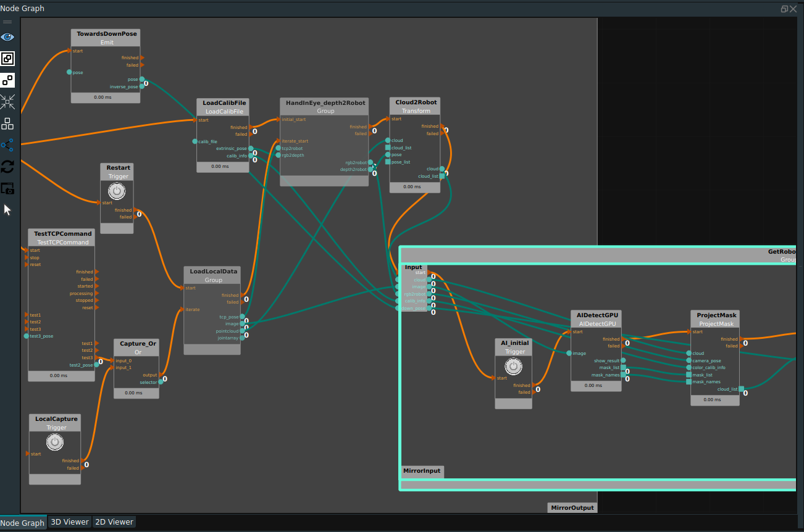804x532 pixels.
Task: Click the test3_pose port on TestTCPCommand
Action: [27, 336]
